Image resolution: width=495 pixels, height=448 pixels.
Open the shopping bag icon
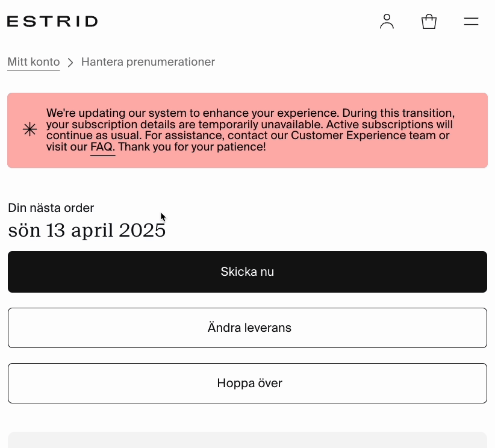429,22
